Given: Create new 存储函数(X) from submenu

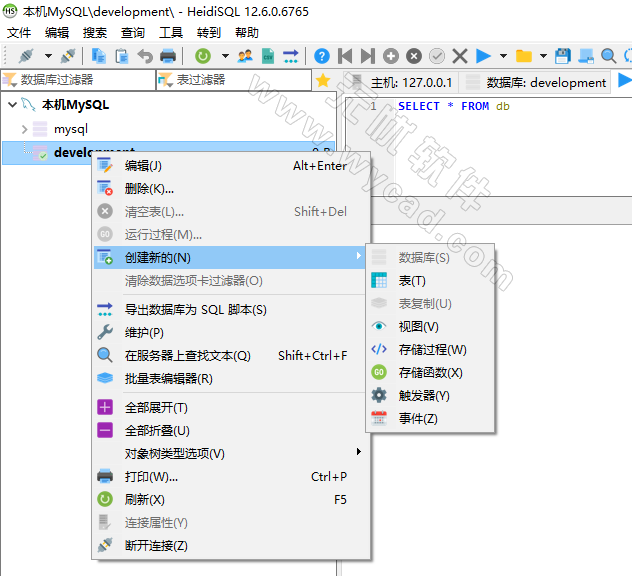Looking at the screenshot, I should [430, 372].
